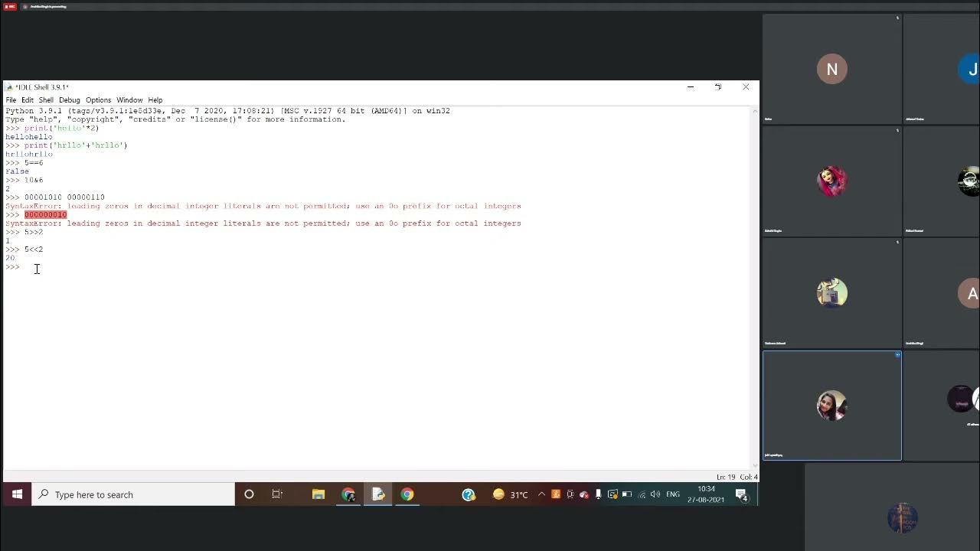Click the first SyntaxError message line

click(x=263, y=206)
